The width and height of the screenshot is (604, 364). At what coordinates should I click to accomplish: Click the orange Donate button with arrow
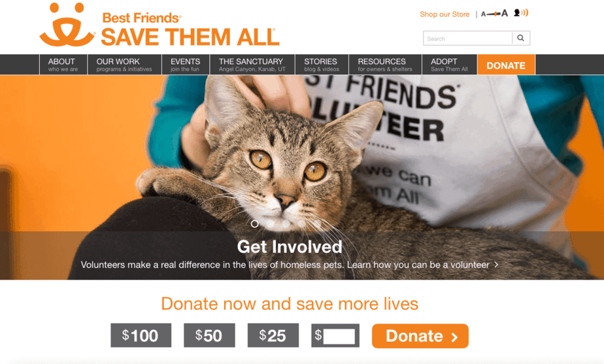point(420,336)
